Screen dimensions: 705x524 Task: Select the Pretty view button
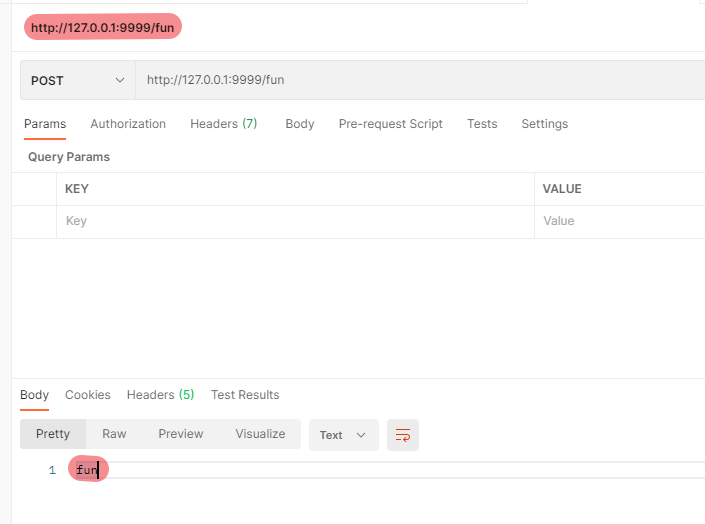(53, 434)
